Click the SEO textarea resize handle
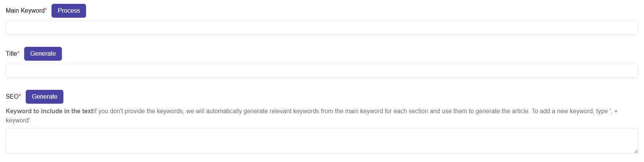Screen dimensions: 644x162 pyautogui.click(x=636, y=151)
